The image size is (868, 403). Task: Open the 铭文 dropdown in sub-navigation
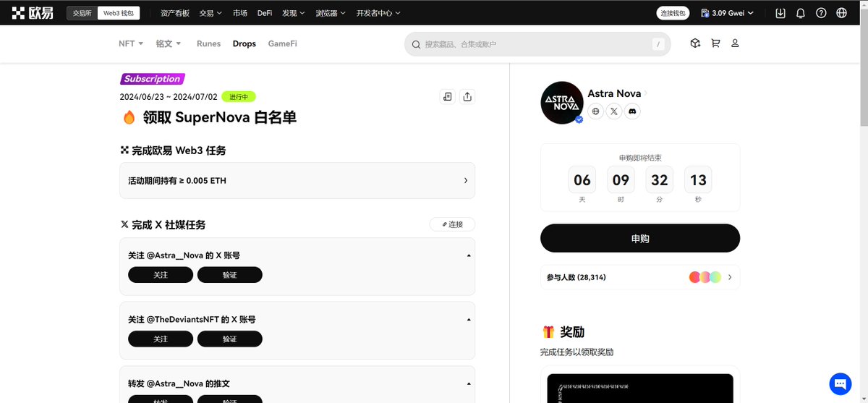pos(169,43)
